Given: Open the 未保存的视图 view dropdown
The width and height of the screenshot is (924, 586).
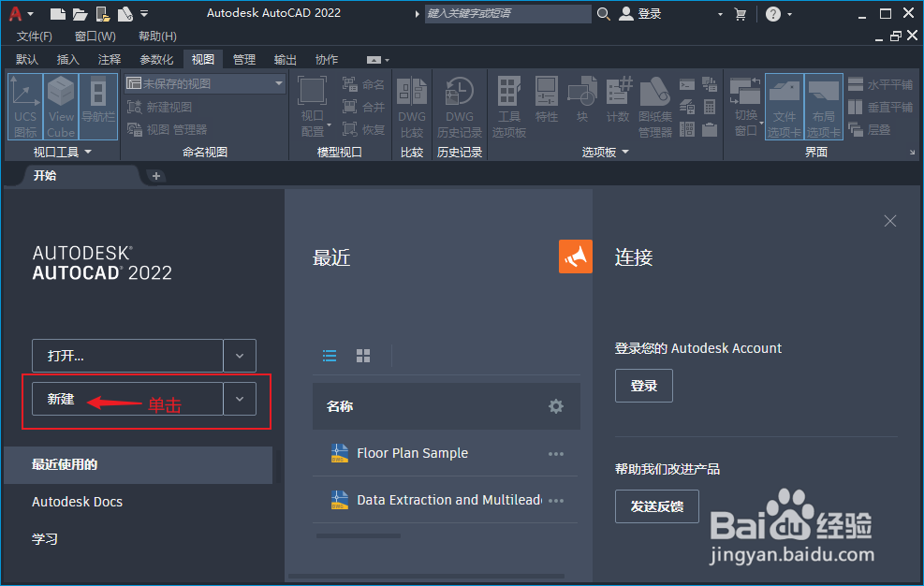Looking at the screenshot, I should (205, 83).
